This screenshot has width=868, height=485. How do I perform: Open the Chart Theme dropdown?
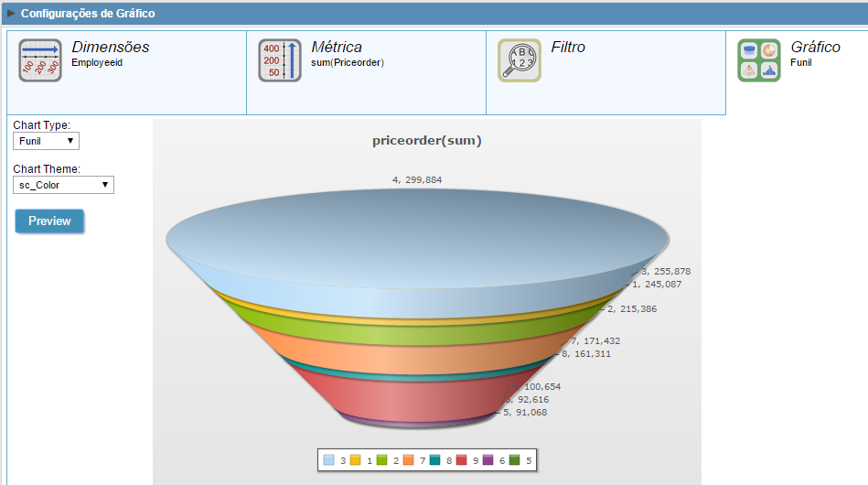(x=63, y=185)
